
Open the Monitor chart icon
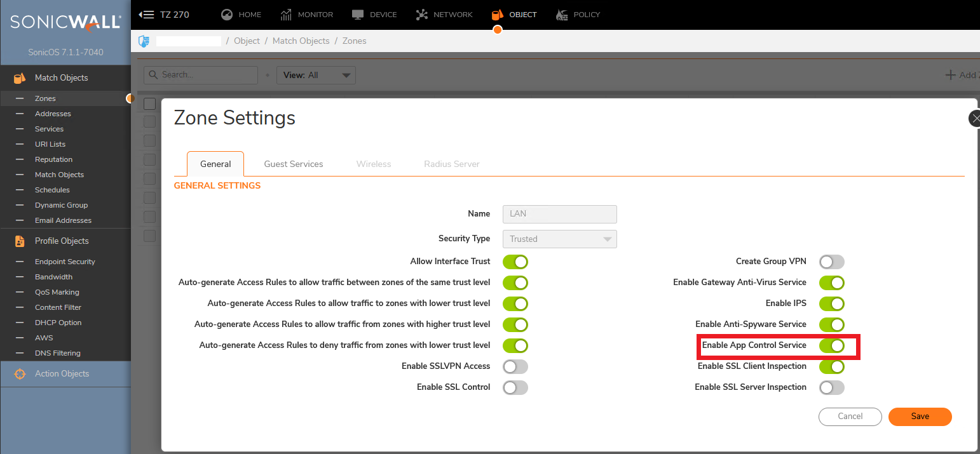click(286, 15)
